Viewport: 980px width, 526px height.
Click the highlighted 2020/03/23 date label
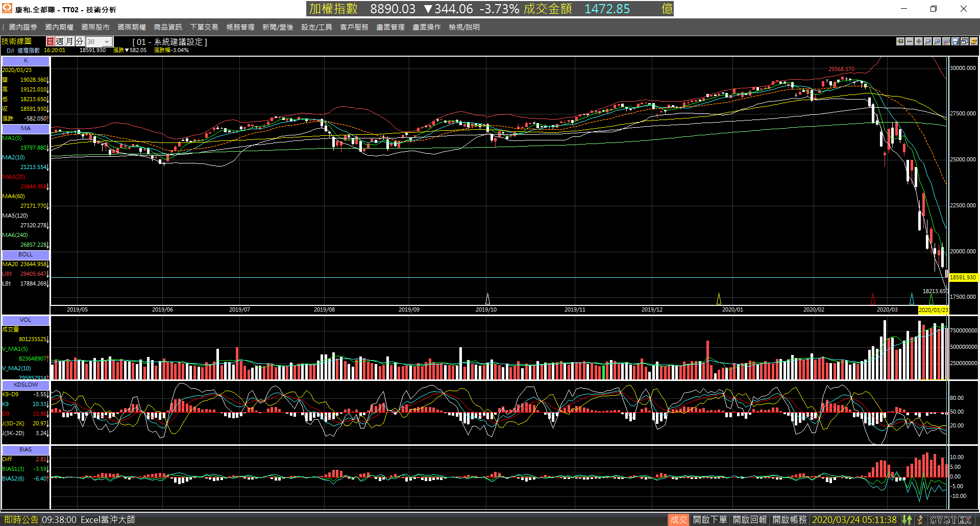933,310
